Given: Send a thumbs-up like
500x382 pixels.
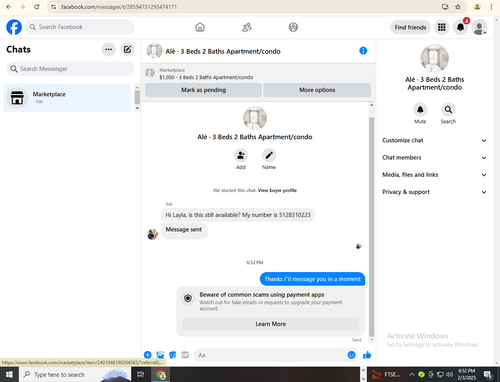Looking at the screenshot, I should 367,355.
